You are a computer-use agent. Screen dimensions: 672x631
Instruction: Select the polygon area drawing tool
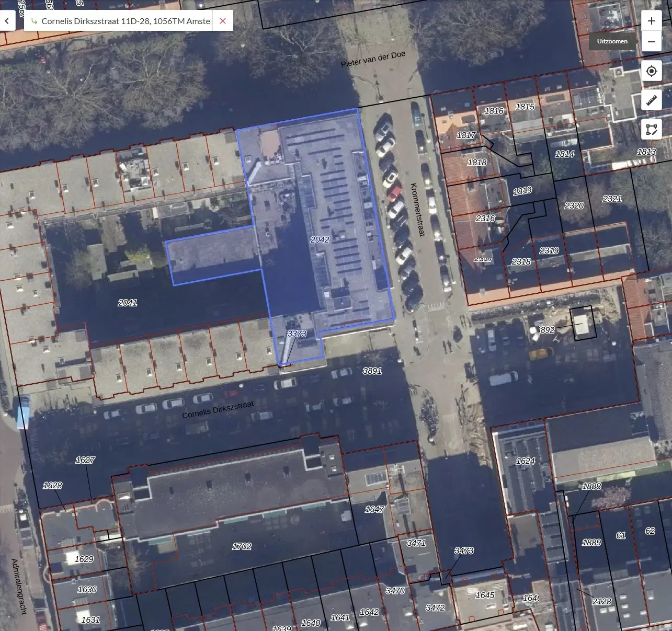[x=651, y=129]
